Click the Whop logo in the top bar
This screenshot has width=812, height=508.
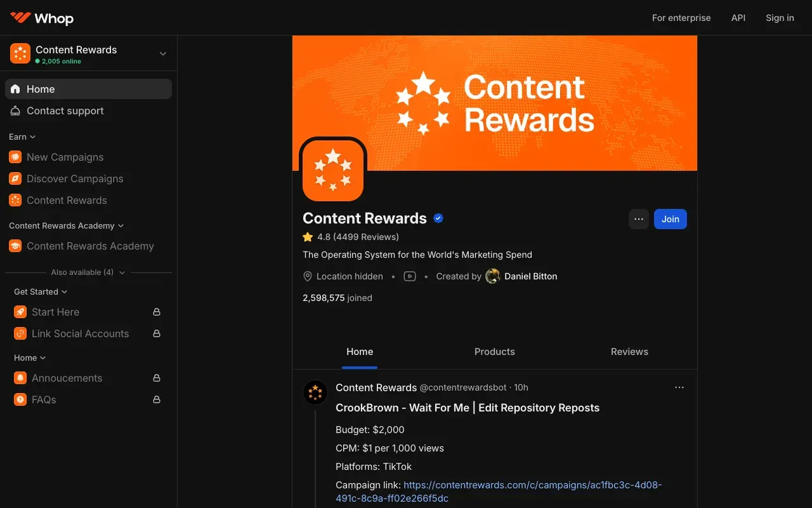[x=42, y=18]
